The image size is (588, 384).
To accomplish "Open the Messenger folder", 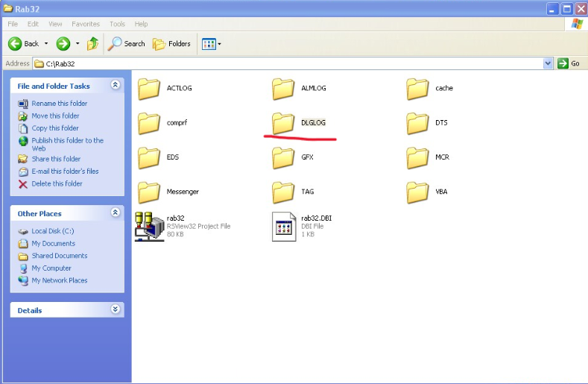I will pos(168,192).
